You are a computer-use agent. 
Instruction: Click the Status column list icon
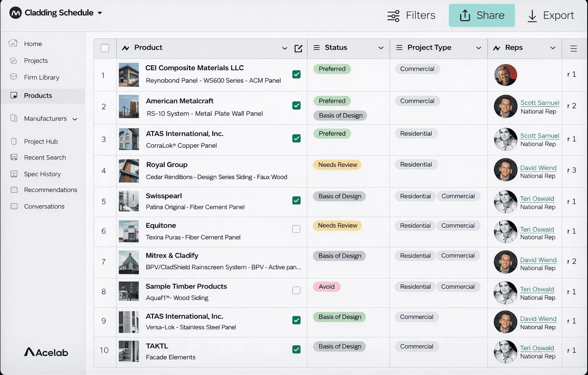[x=317, y=47]
